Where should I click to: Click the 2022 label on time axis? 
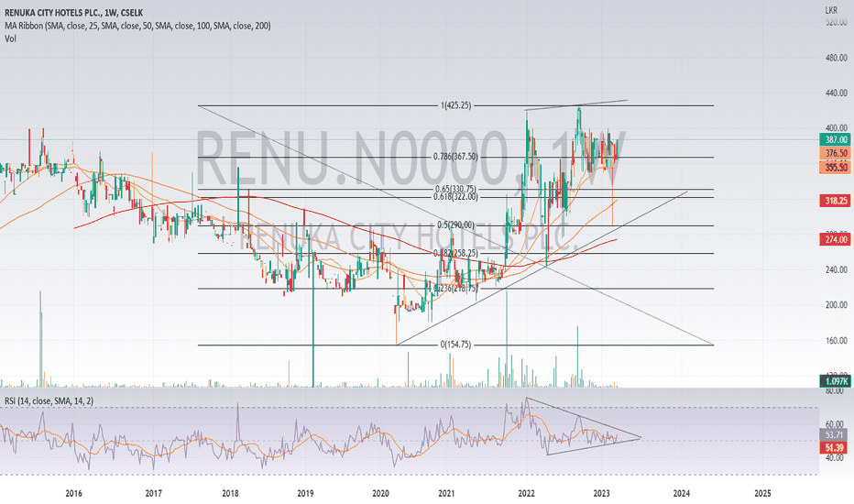(526, 494)
